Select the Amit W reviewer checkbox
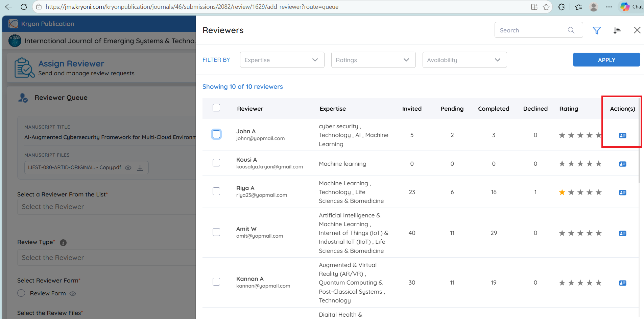The width and height of the screenshot is (644, 319). click(216, 232)
